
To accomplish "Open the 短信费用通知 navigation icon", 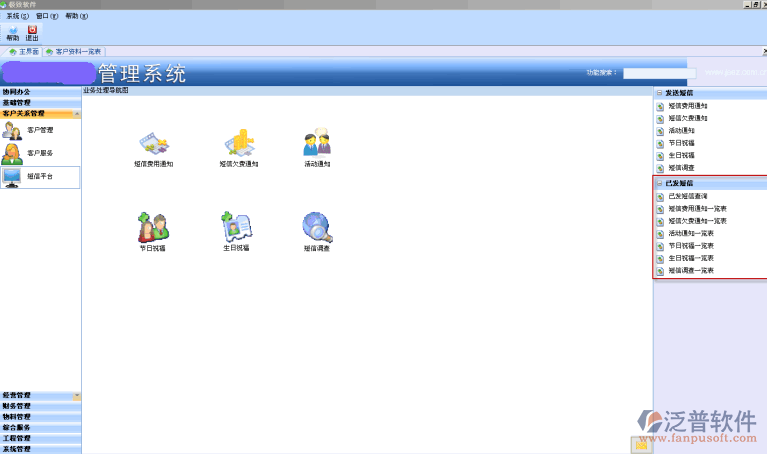I will (x=154, y=145).
